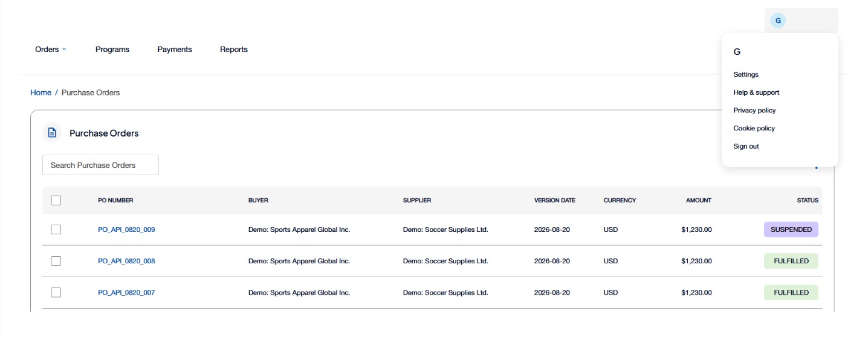Click the G name in user menu
The height and width of the screenshot is (340, 868).
pos(737,52)
